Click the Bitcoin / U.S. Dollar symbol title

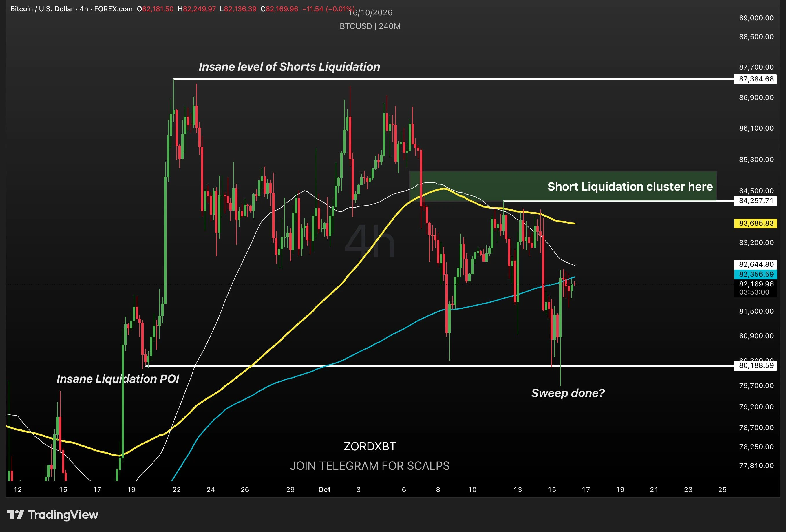[x=42, y=9]
